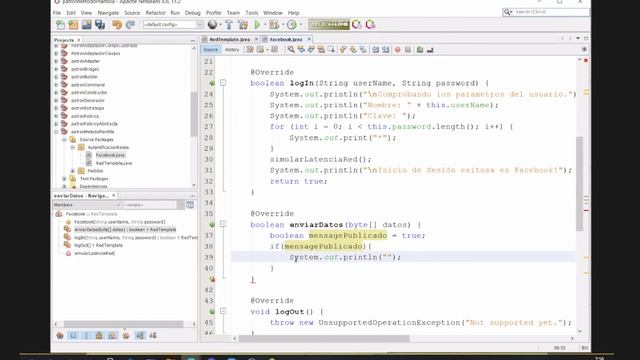640x360 pixels.
Task: Toggle Sort by Name in Navigator
Action: point(140,335)
